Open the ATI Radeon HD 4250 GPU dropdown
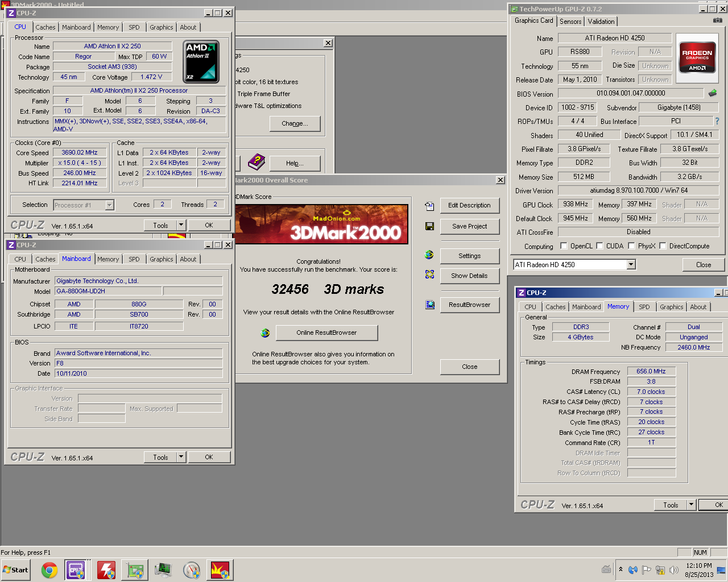This screenshot has width=728, height=582. (631, 265)
